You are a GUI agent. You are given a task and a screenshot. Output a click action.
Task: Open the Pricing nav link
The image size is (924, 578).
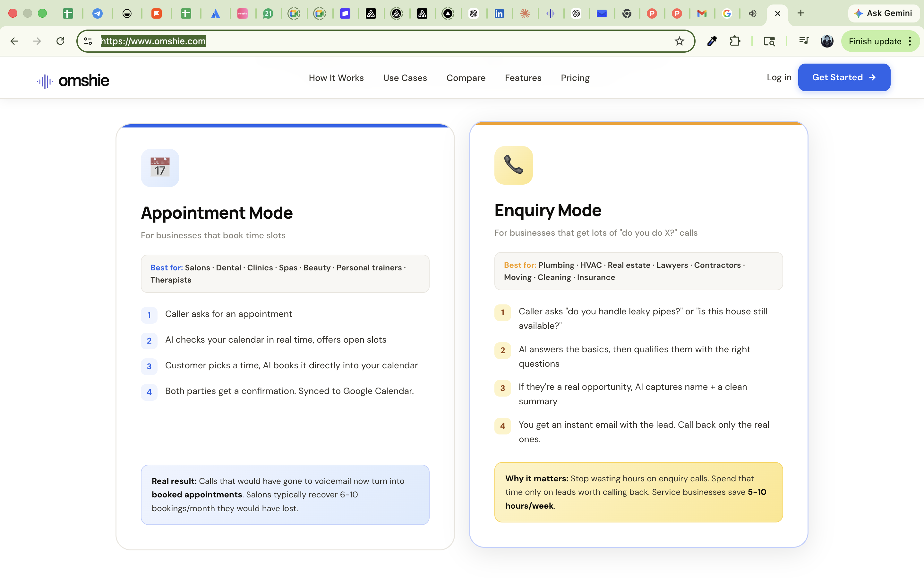(575, 78)
